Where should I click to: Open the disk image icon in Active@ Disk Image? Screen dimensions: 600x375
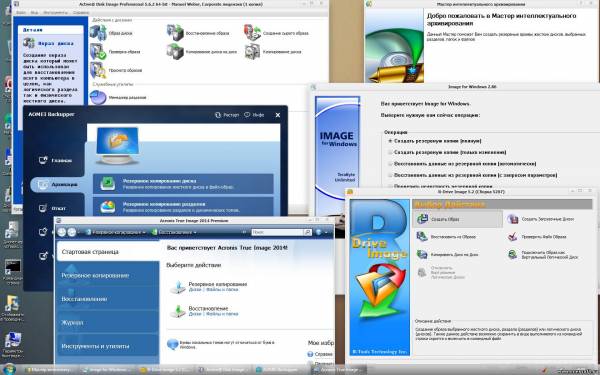pos(98,32)
